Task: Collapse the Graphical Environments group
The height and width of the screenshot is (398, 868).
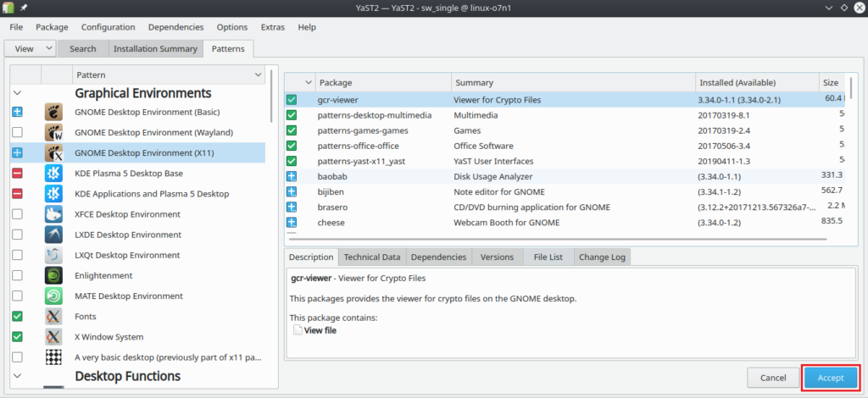Action: (17, 93)
